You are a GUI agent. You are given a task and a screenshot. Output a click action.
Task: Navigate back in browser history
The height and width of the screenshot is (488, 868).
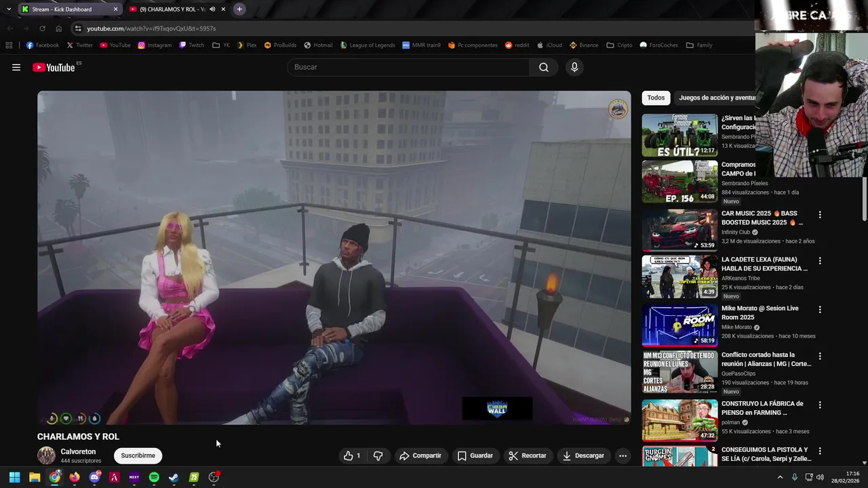9,28
